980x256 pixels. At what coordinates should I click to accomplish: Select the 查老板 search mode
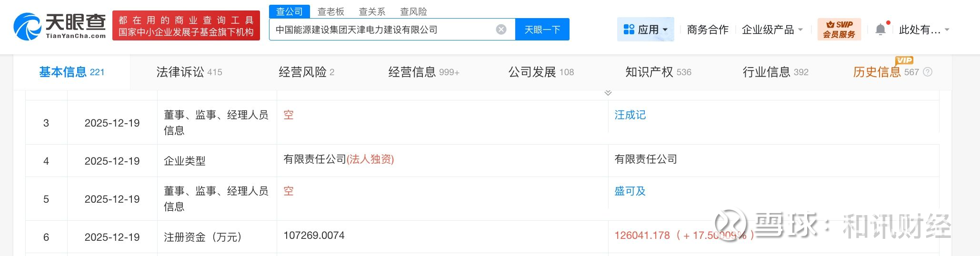point(330,11)
